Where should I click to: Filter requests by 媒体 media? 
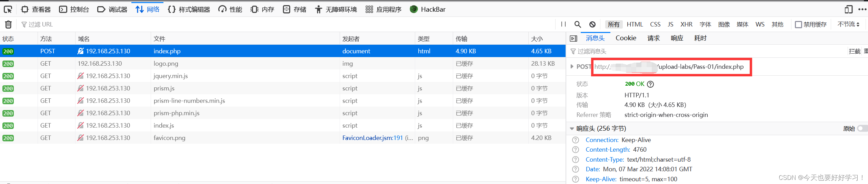[742, 24]
